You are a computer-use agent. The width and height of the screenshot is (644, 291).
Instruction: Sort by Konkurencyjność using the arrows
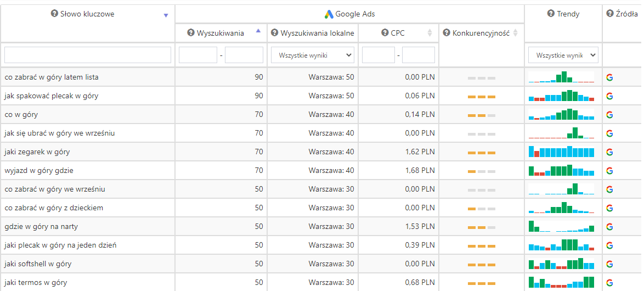coord(516,33)
